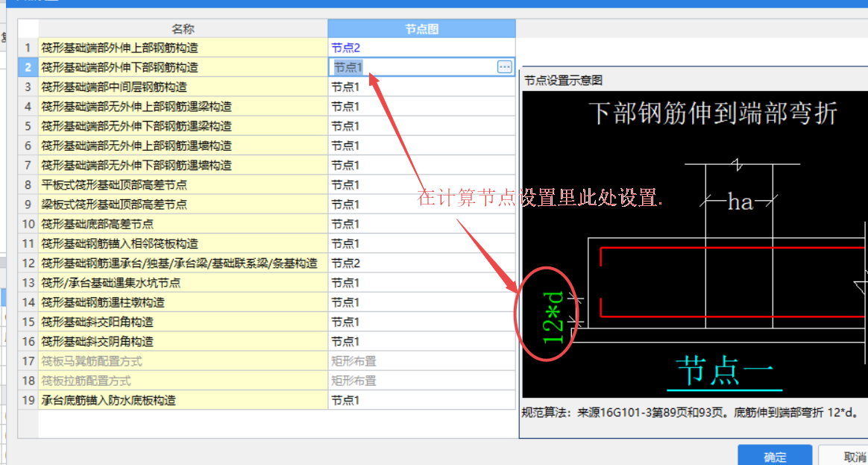Click 节点1 value in row 8
868x465 pixels.
point(346,184)
